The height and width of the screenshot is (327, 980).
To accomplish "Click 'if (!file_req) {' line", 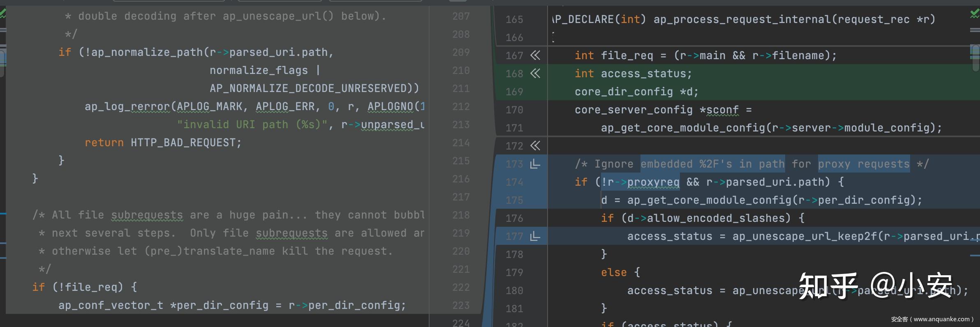I will (85, 287).
